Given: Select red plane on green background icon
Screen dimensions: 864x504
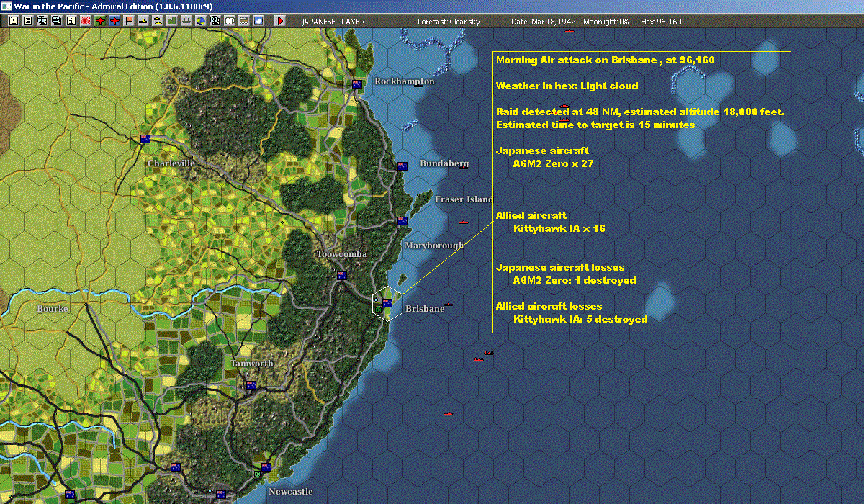Looking at the screenshot, I should tap(100, 21).
